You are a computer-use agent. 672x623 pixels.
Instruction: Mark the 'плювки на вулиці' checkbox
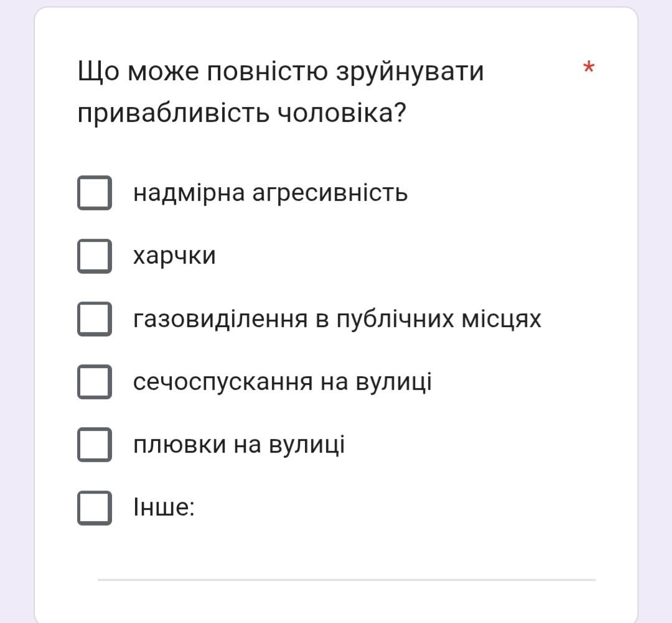pos(95,445)
